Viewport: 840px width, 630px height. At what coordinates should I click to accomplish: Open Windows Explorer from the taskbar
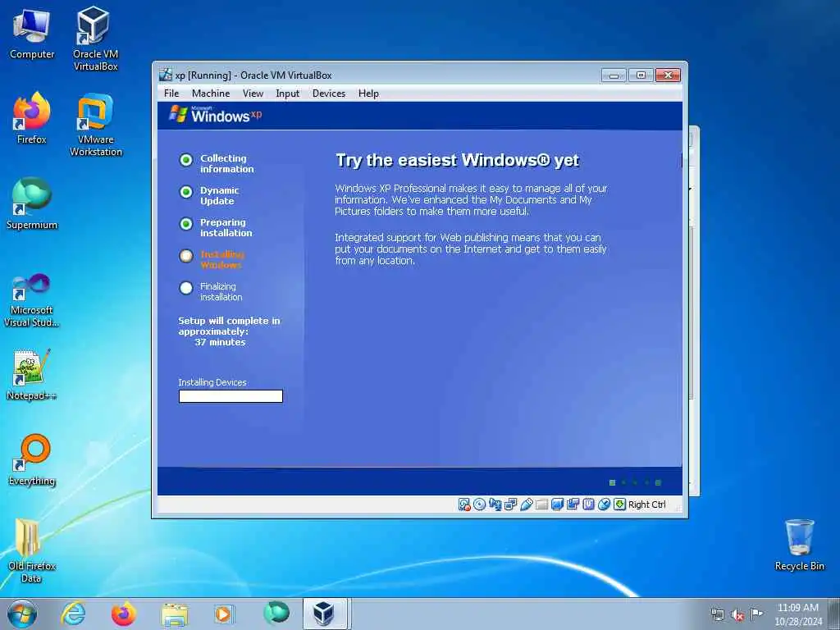175,614
